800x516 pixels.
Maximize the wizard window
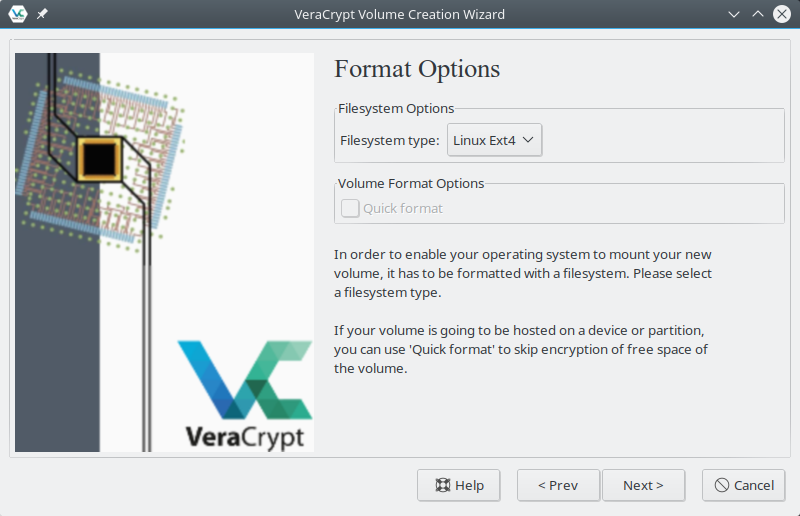[757, 14]
